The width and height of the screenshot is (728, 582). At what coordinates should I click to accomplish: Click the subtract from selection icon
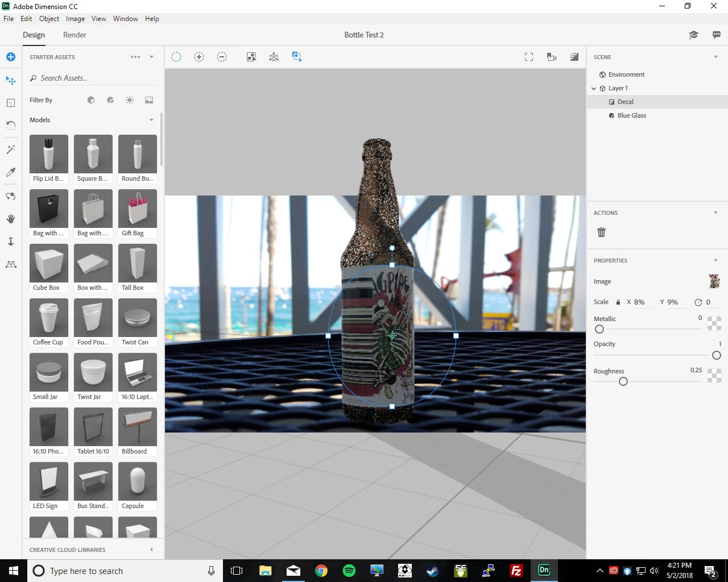coord(222,57)
